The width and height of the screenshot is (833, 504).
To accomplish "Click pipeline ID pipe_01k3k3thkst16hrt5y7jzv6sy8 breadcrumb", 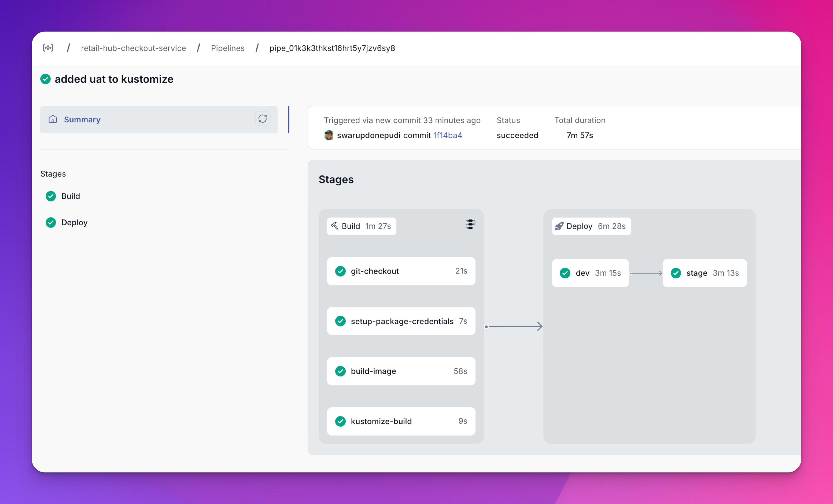I will [332, 48].
